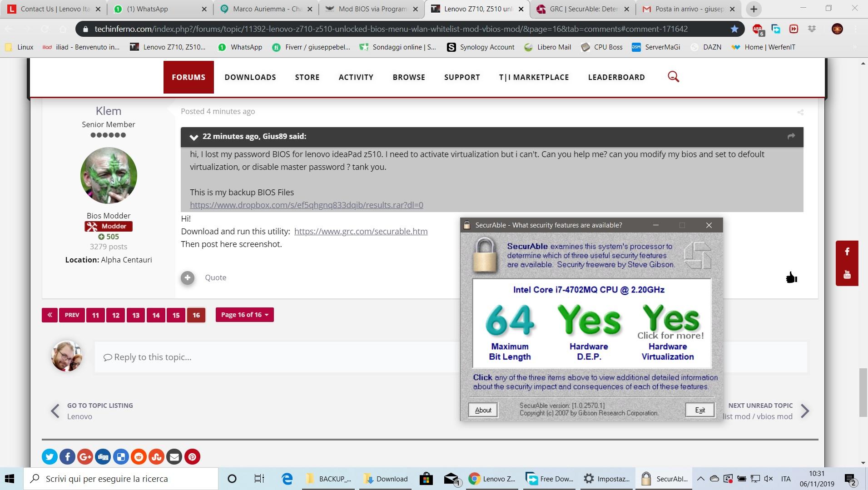Open the T|I MARKETPLACE menu
This screenshot has height=490, width=868.
pyautogui.click(x=534, y=77)
